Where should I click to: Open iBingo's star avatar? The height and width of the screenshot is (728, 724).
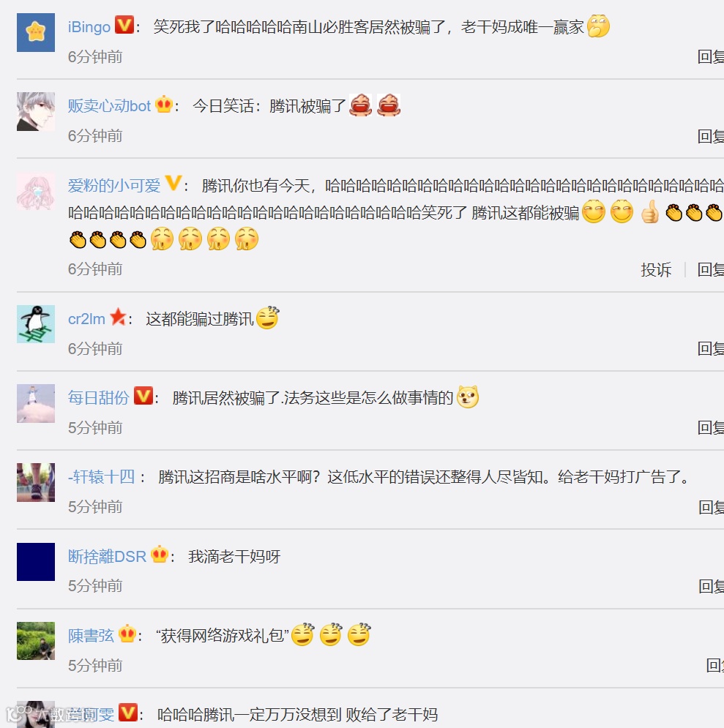tap(36, 32)
